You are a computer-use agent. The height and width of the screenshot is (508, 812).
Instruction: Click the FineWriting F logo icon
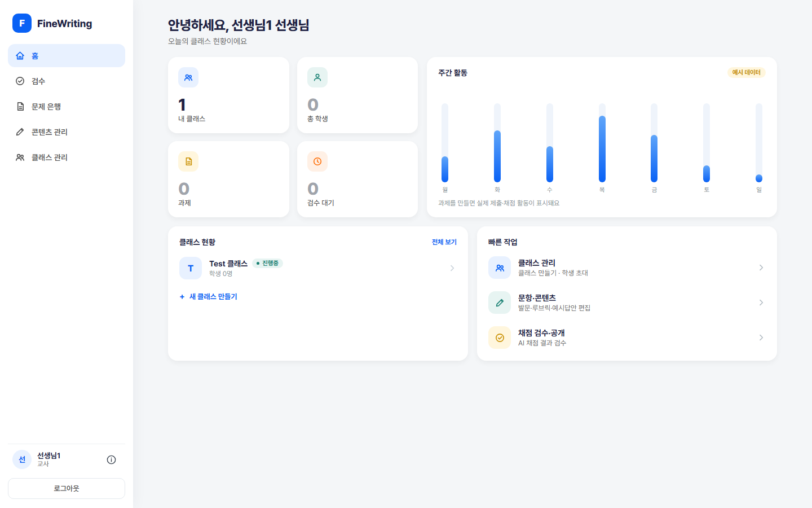click(x=22, y=23)
